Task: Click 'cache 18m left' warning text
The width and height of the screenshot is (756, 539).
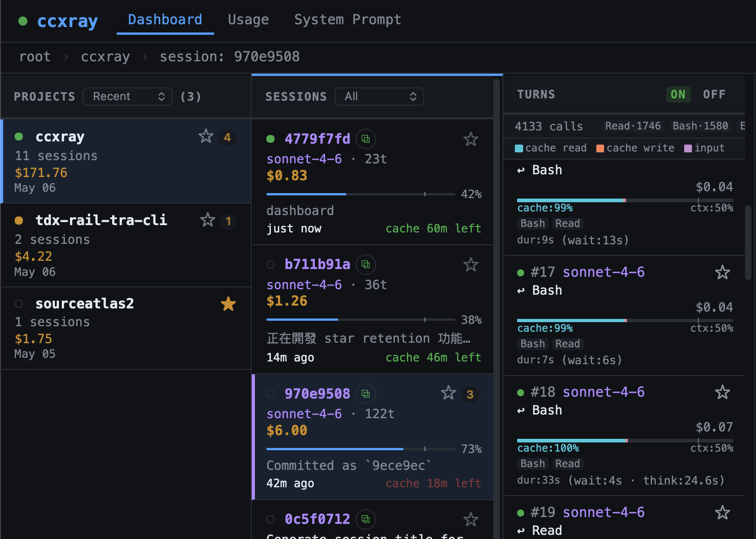Action: [433, 483]
